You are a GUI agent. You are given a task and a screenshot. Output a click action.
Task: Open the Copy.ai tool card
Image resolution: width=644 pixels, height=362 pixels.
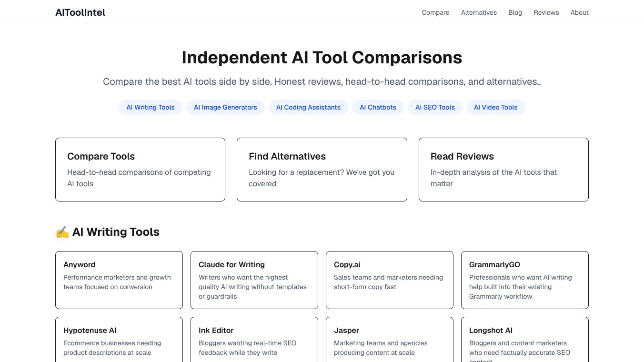[390, 280]
